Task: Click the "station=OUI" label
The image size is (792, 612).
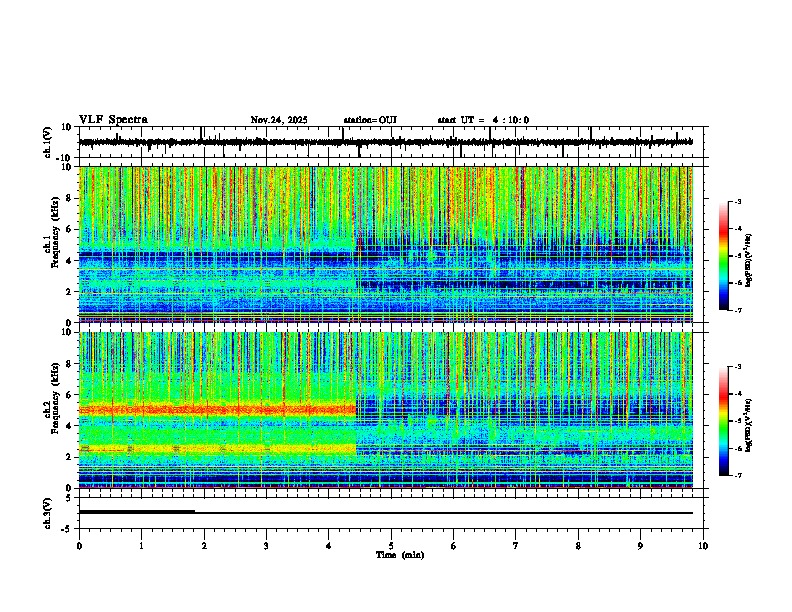Action: [x=370, y=120]
